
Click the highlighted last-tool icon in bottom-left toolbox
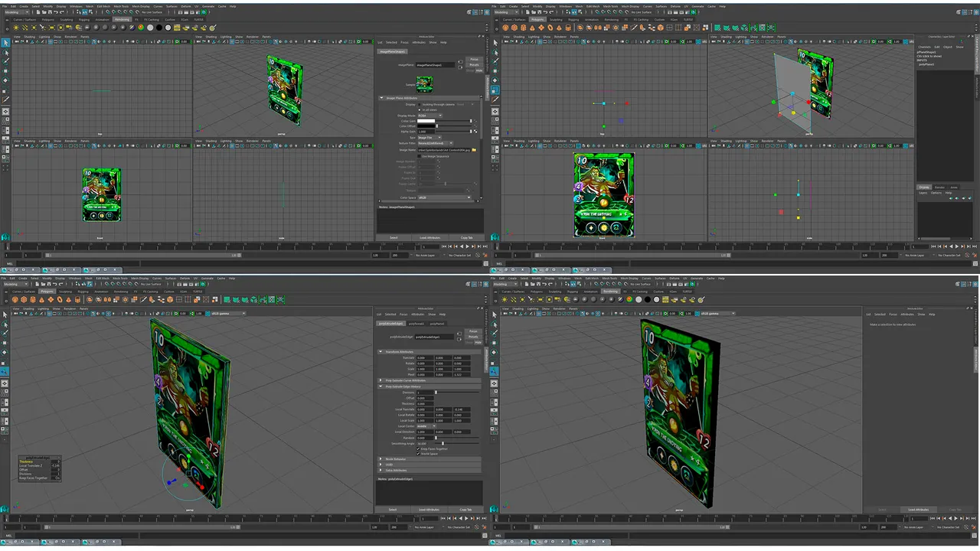point(5,372)
